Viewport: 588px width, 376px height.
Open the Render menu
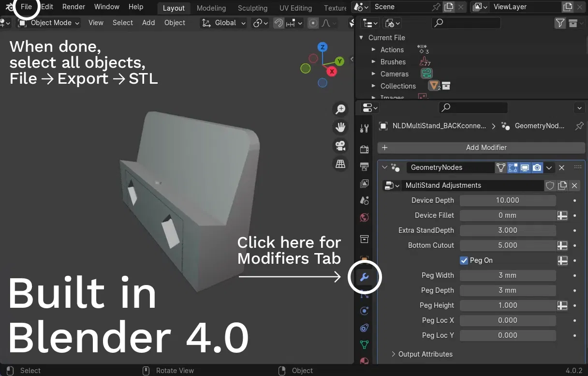click(x=73, y=7)
